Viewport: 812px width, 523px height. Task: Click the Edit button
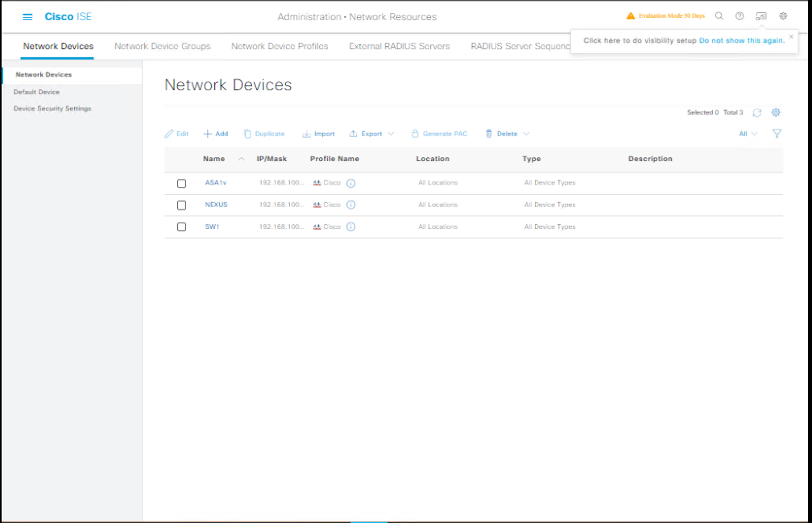tap(176, 134)
